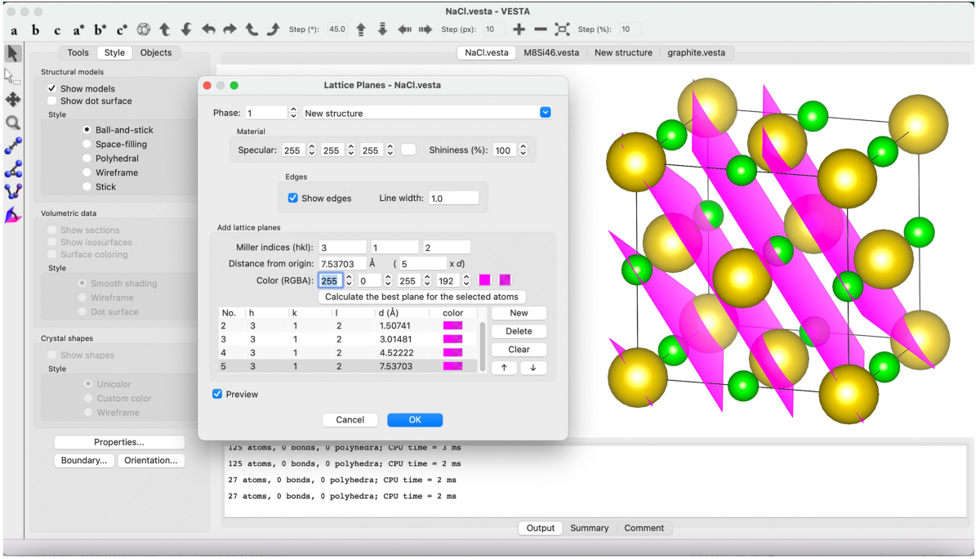The height and width of the screenshot is (559, 980).
Task: View structure along the a* axis
Action: pyautogui.click(x=78, y=29)
